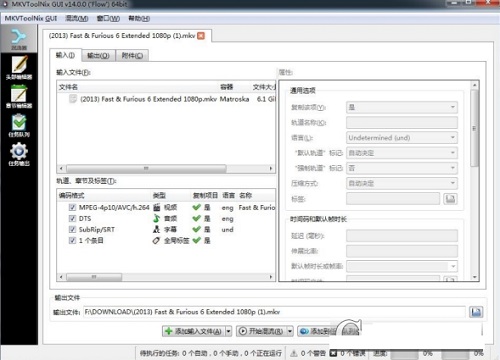This screenshot has width=500, height=360.
Task: Click green checkmark in DTS track row
Action: pyautogui.click(x=197, y=218)
